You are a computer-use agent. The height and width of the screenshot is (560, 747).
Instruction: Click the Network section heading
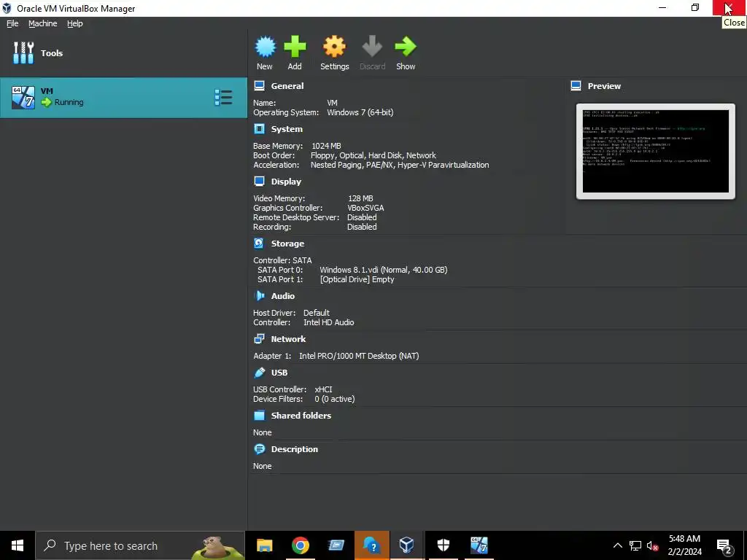(288, 338)
